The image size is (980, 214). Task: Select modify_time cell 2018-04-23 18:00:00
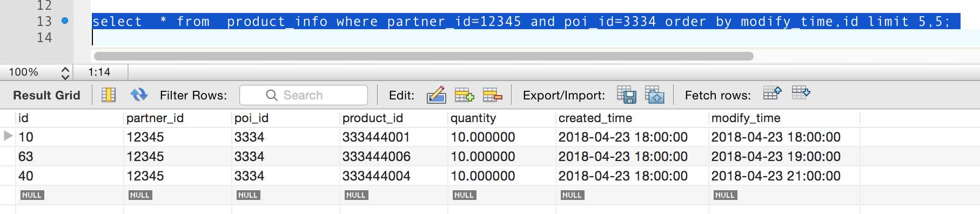784,137
